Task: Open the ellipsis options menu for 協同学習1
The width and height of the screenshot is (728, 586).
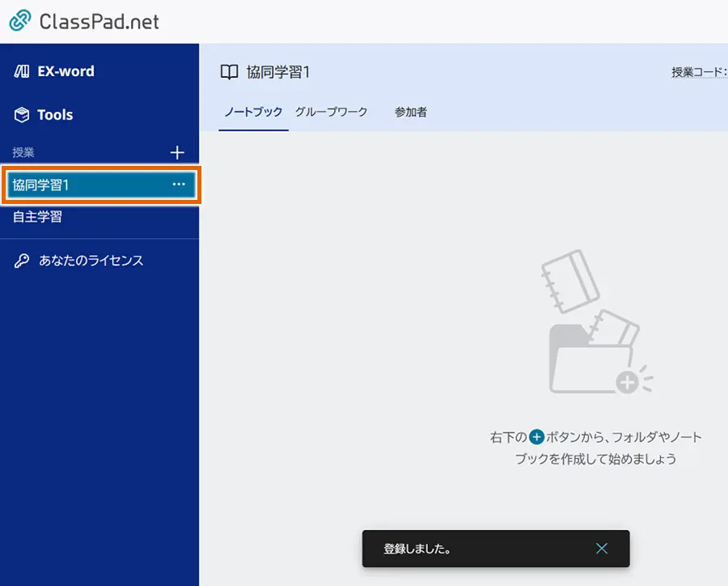Action: 179,184
